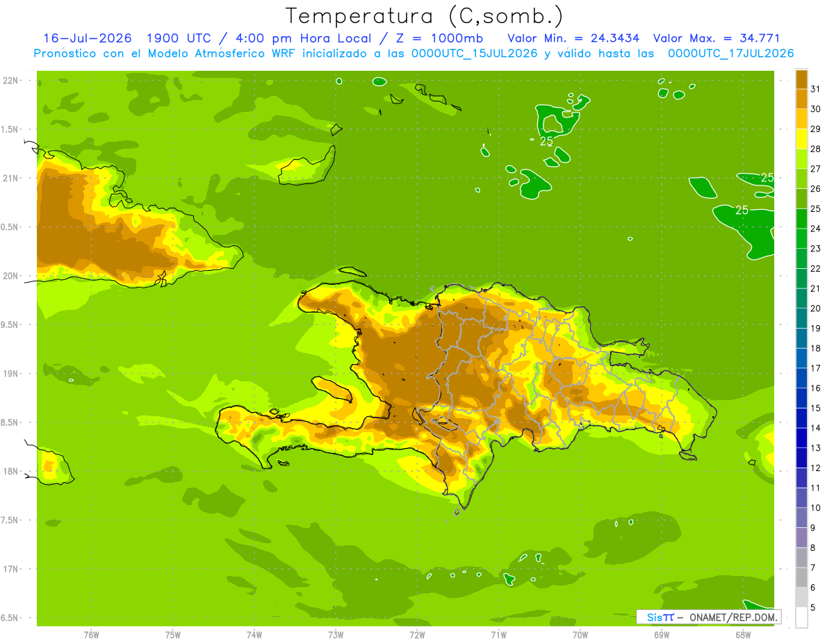This screenshot has width=834, height=644.
Task: Click the '21N' latitude axis label
Action: (x=12, y=179)
